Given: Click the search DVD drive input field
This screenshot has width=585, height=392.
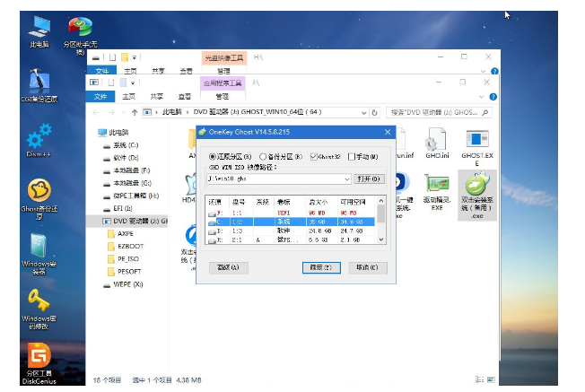Looking at the screenshot, I should (x=434, y=112).
